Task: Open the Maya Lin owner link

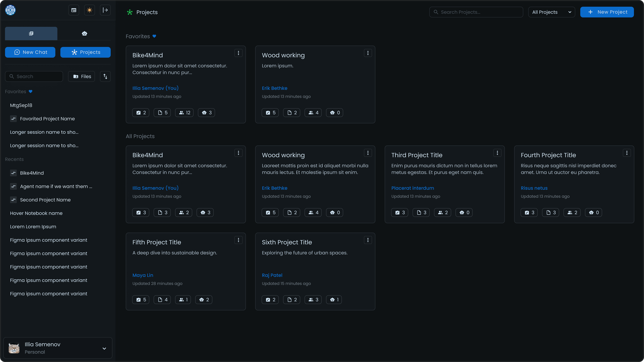Action: pyautogui.click(x=143, y=275)
